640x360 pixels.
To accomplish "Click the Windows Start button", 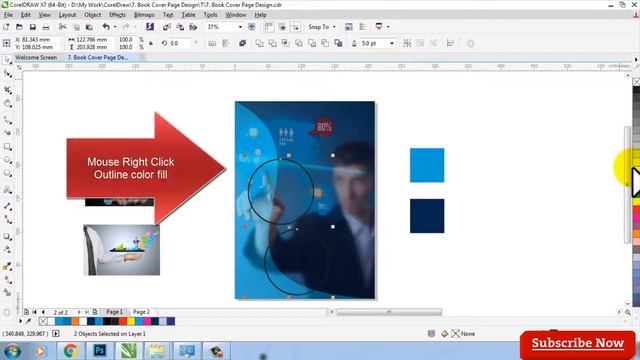I will 13,351.
